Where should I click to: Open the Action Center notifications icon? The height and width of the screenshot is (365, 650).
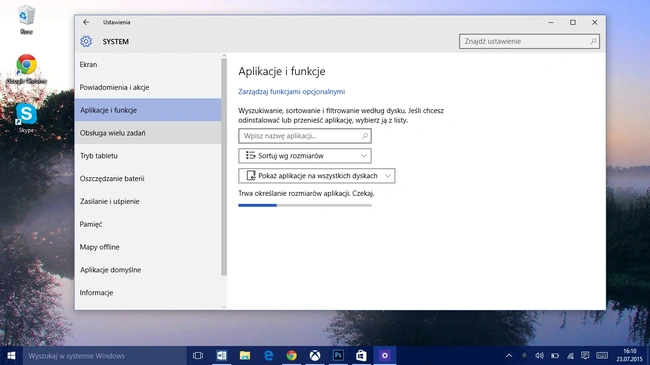click(x=585, y=355)
